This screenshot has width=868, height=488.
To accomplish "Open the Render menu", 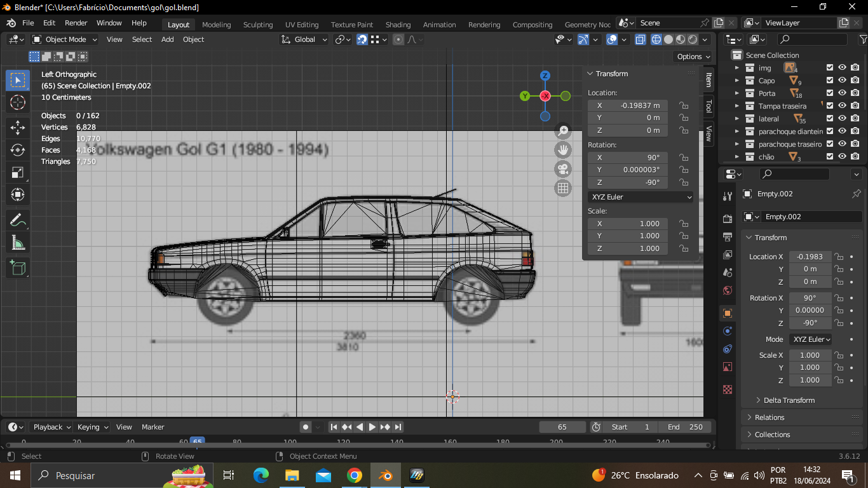I will (76, 23).
